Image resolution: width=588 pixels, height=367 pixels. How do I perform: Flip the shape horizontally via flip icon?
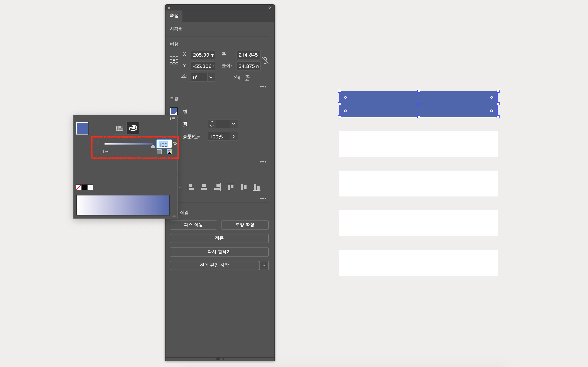coord(237,78)
